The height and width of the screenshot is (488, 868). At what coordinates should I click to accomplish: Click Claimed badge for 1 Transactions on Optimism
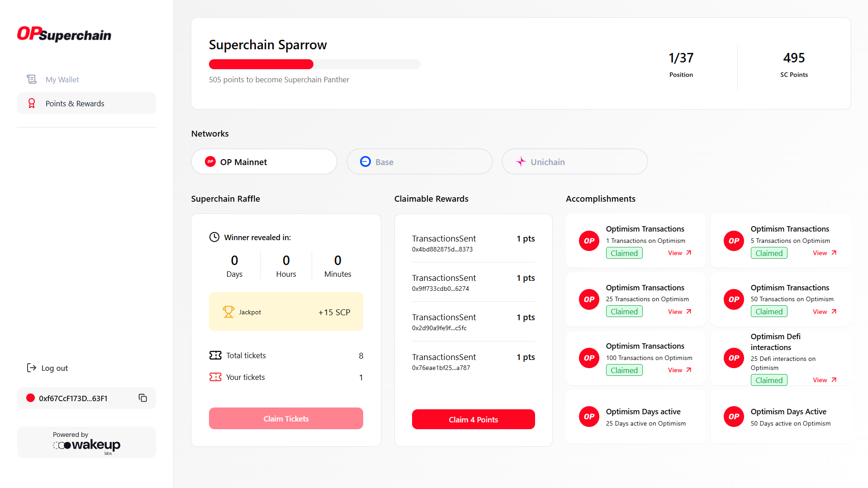(x=624, y=253)
